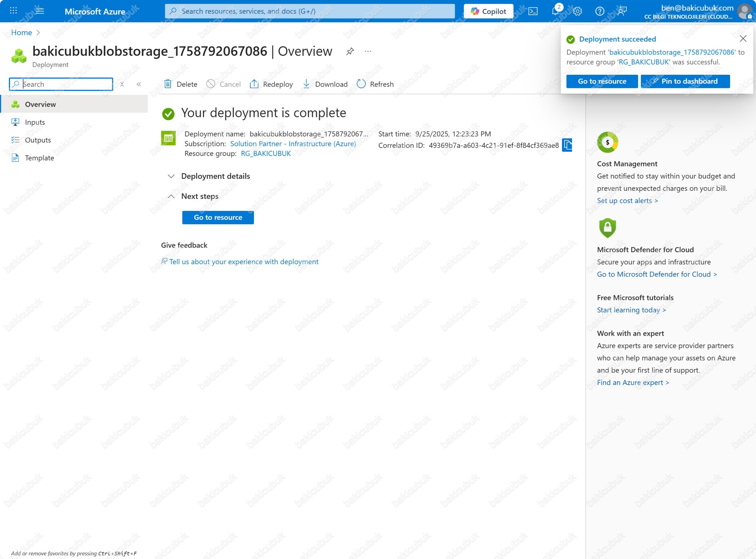
Task: Open the more options ellipsis beside title
Action: coord(368,51)
